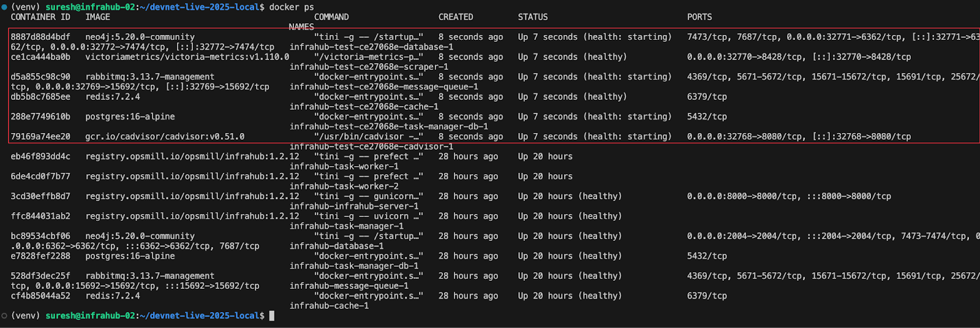Select container ID eb46f893dd4c

40,156
